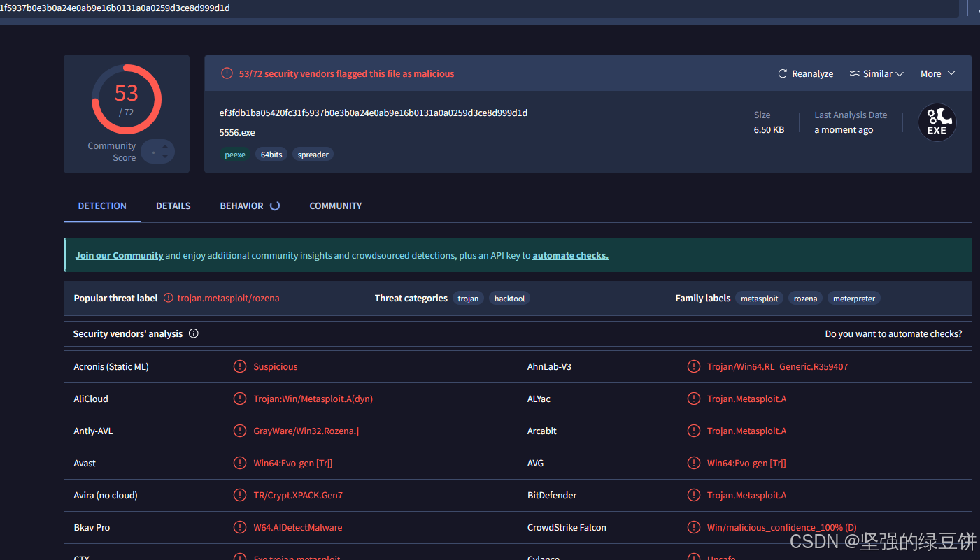Expand the More menu
Image resolution: width=980 pixels, height=560 pixels.
(938, 73)
